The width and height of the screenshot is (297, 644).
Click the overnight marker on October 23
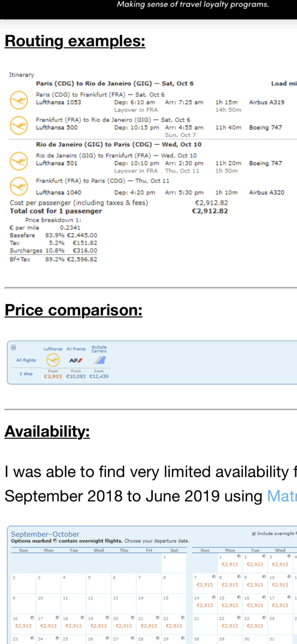point(264,618)
